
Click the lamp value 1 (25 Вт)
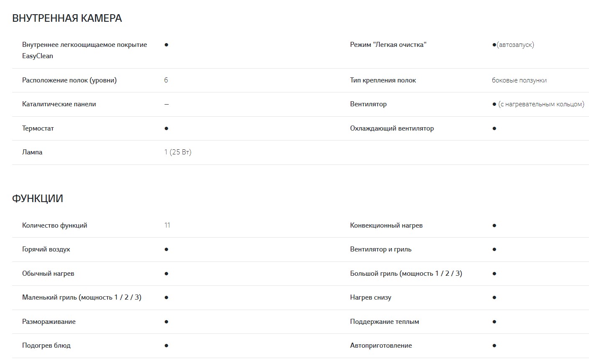click(178, 152)
